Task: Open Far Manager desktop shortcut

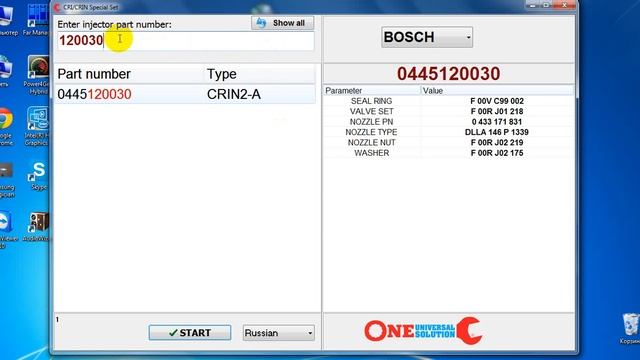Action: click(x=37, y=20)
